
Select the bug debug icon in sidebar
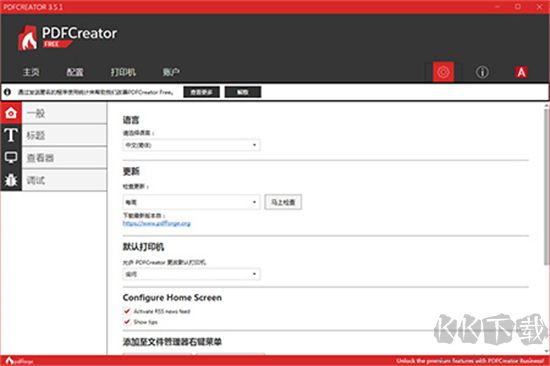11,180
